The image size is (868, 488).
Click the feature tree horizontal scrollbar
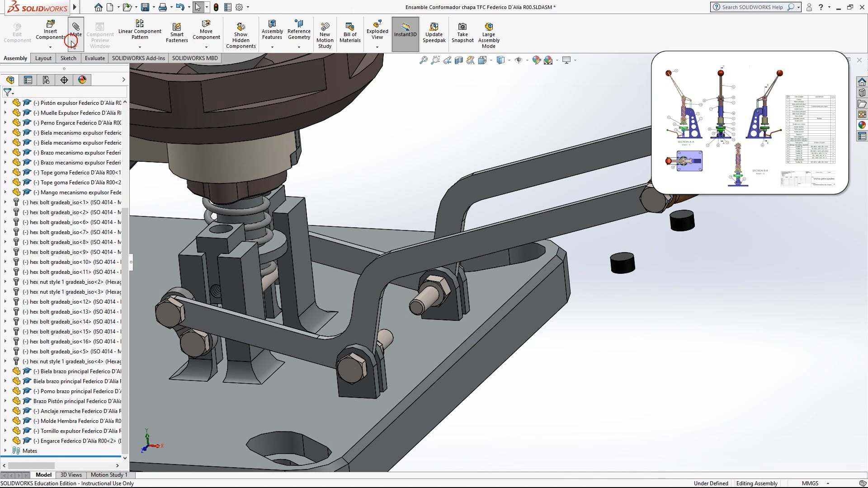point(32,465)
